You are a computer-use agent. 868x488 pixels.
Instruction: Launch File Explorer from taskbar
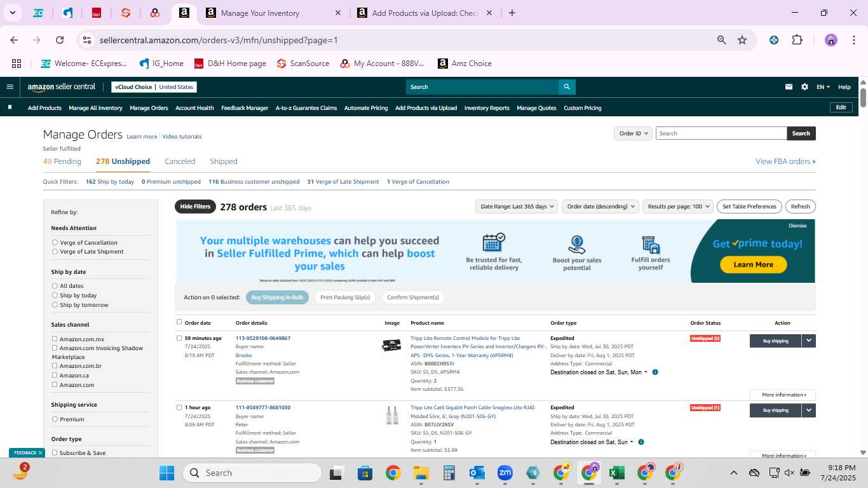(x=421, y=473)
